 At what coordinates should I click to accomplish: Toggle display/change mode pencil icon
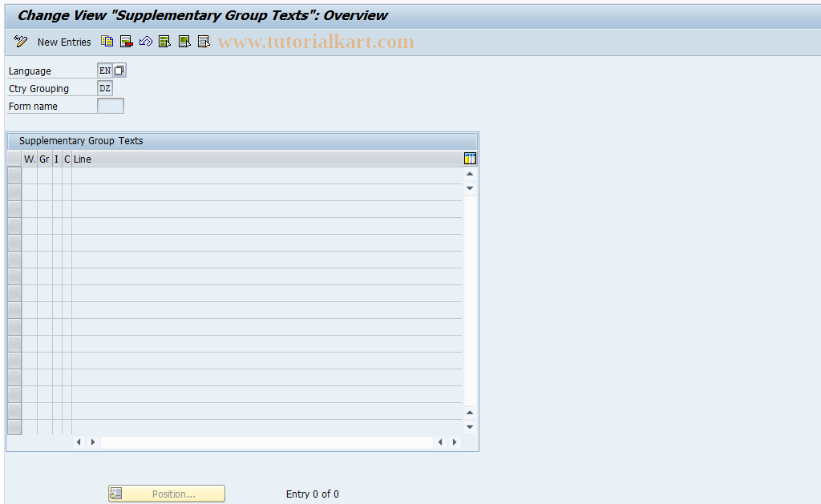(20, 42)
